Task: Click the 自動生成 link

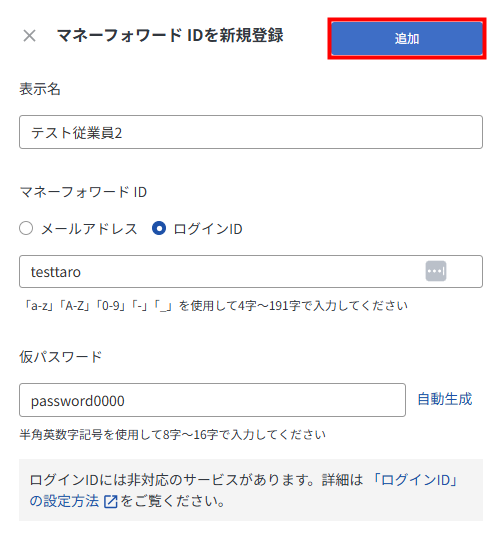Action: 445,399
